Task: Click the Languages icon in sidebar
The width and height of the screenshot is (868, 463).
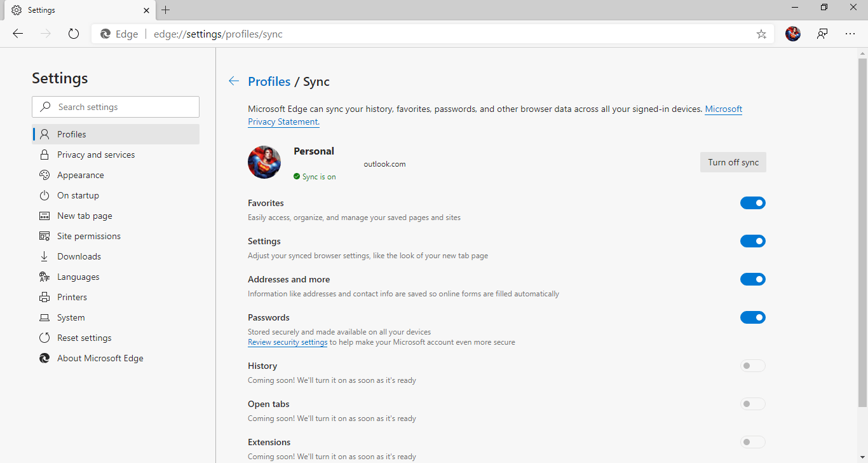Action: coord(44,277)
